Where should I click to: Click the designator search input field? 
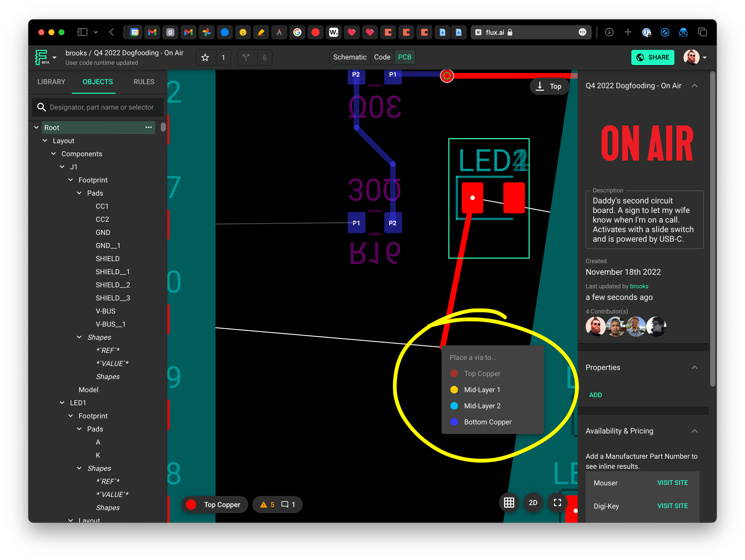pyautogui.click(x=101, y=107)
